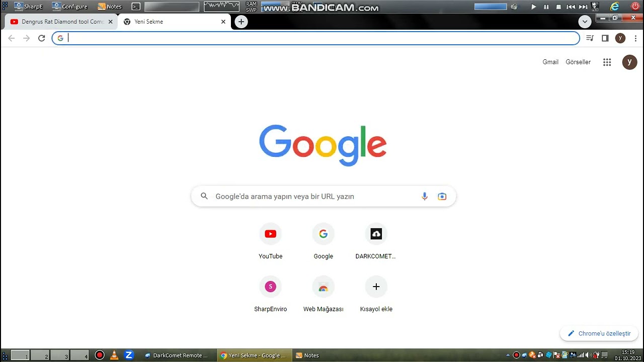The height and width of the screenshot is (362, 644).
Task: Go forward in browser history
Action: click(26, 38)
